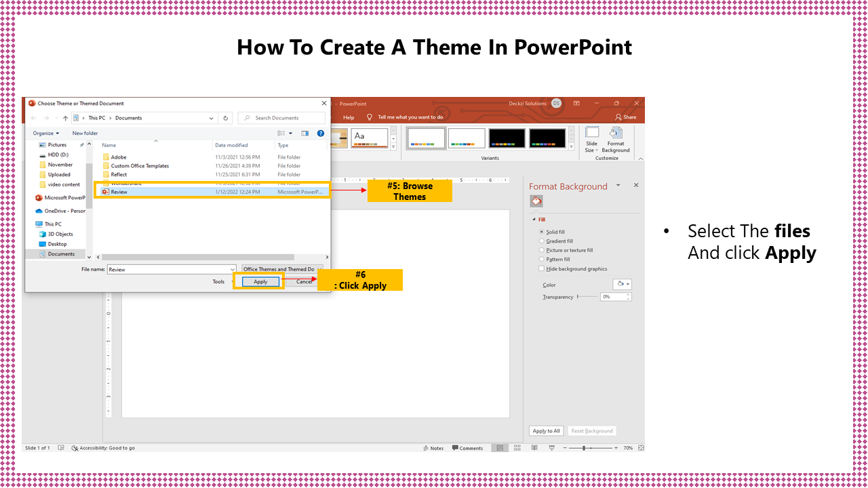
Task: Select the Solid fill option
Action: click(552, 232)
